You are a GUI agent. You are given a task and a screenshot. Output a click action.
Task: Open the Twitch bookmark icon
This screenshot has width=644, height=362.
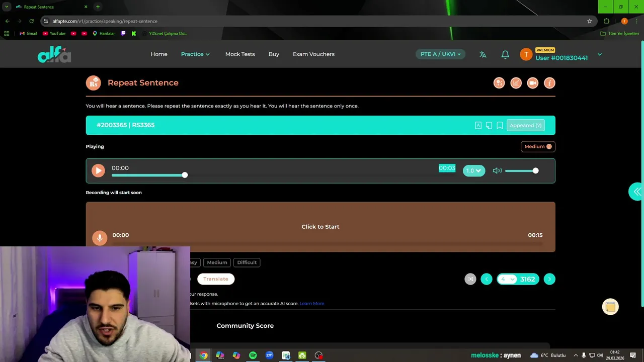tap(123, 33)
